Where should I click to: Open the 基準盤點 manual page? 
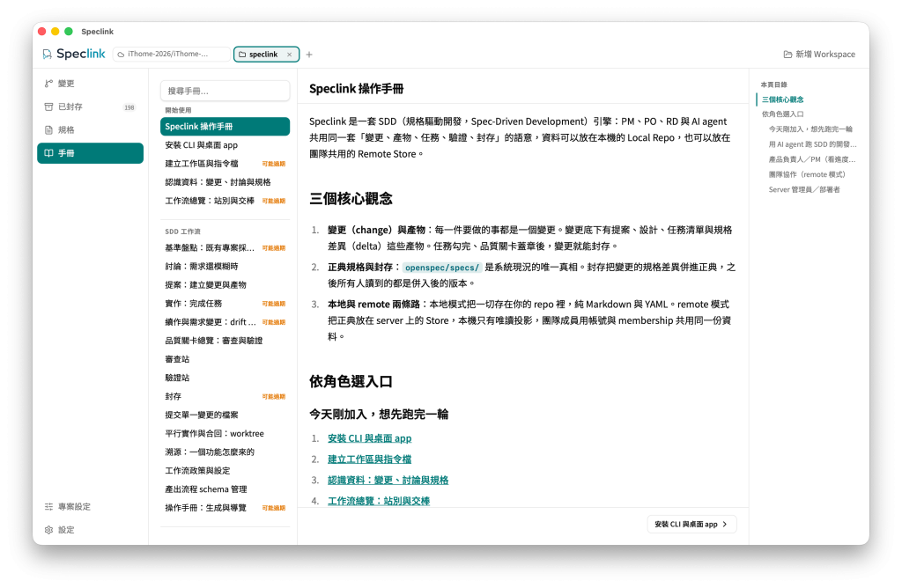click(225, 247)
